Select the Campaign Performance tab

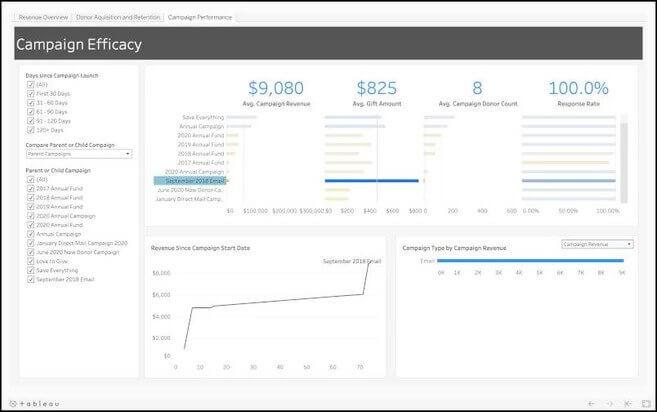pos(199,17)
